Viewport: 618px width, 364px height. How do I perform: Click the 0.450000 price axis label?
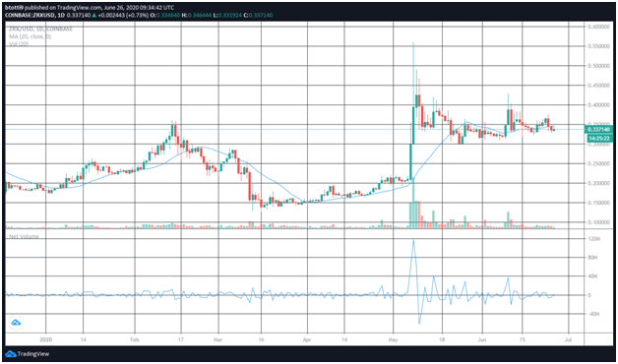(x=597, y=86)
